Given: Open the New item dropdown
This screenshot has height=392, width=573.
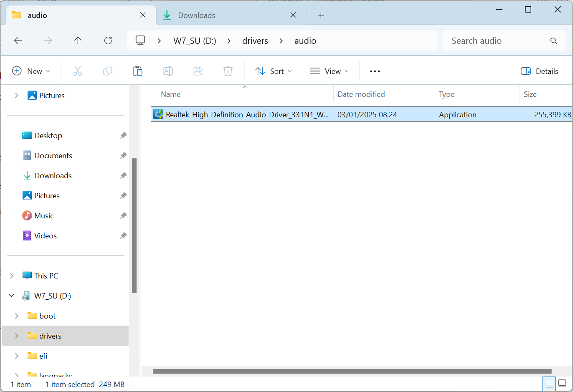Looking at the screenshot, I should [x=31, y=71].
